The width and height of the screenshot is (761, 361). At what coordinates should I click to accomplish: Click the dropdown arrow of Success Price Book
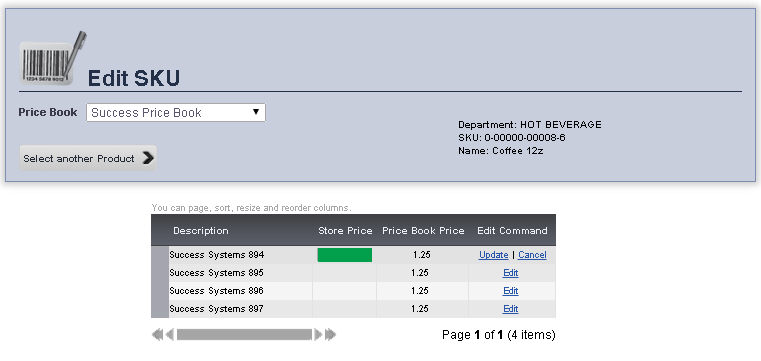point(256,112)
